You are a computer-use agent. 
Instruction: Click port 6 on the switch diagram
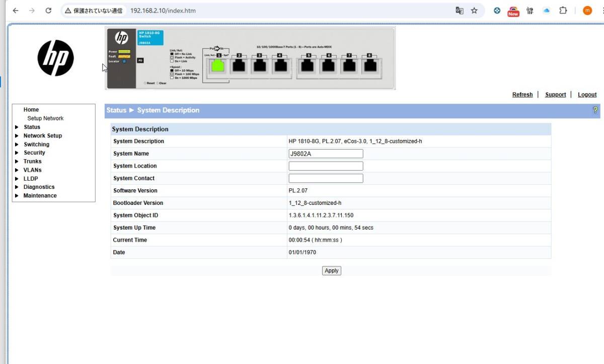pyautogui.click(x=328, y=66)
